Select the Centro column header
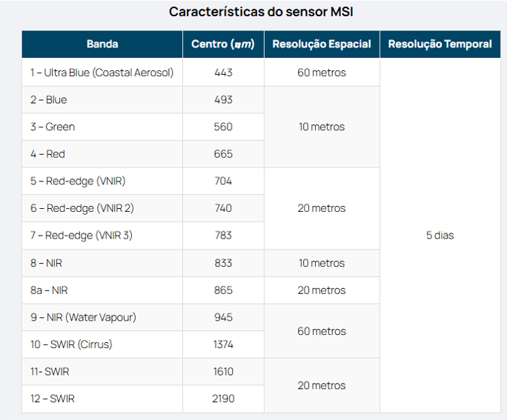This screenshot has width=507, height=420. pos(222,44)
